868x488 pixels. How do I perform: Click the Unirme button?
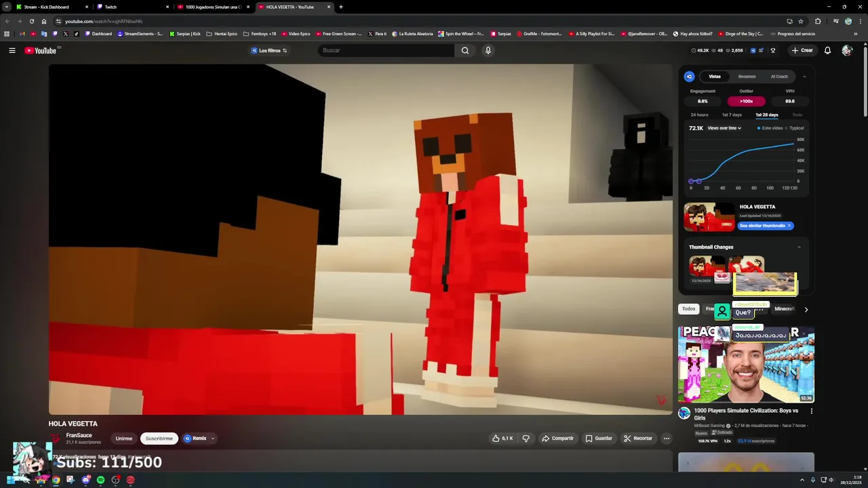coord(123,439)
